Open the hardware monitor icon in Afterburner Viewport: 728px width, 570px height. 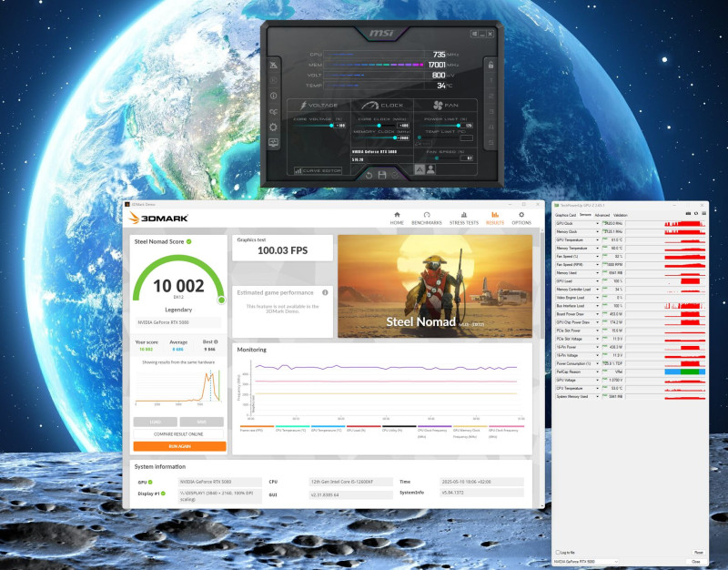click(x=274, y=142)
